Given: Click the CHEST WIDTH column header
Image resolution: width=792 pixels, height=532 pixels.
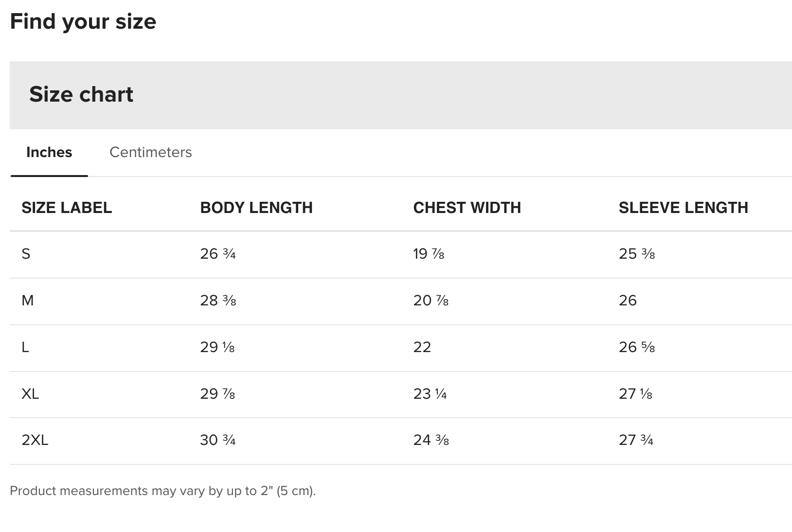Looking at the screenshot, I should pos(467,208).
